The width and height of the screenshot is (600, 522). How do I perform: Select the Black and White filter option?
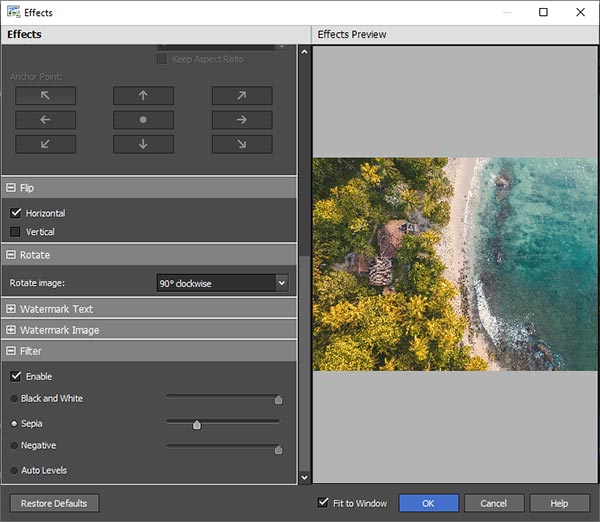(15, 399)
